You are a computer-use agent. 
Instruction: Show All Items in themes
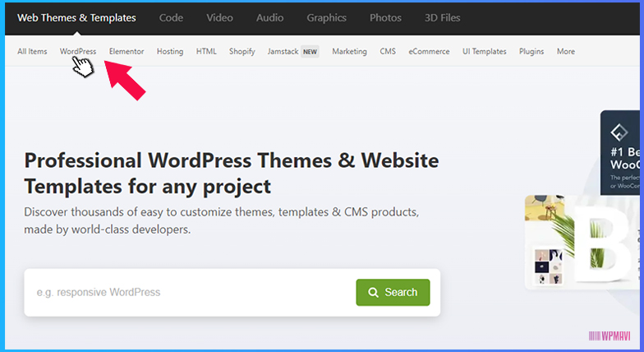click(32, 51)
